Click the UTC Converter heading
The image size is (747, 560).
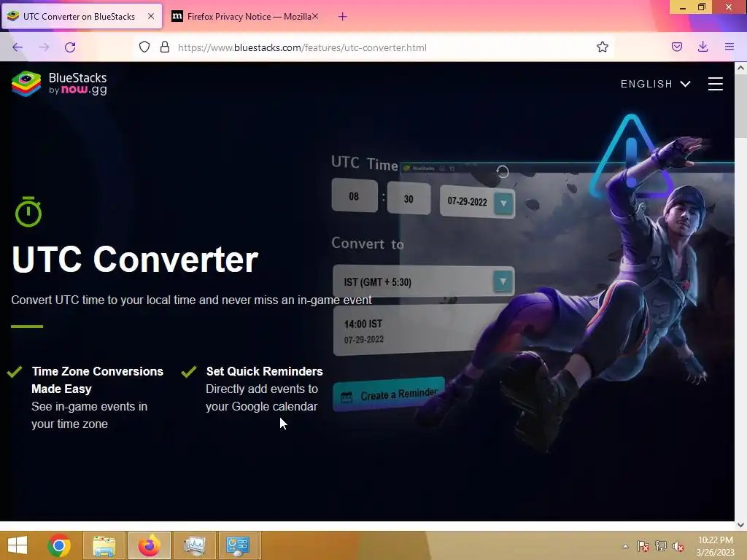tap(135, 260)
